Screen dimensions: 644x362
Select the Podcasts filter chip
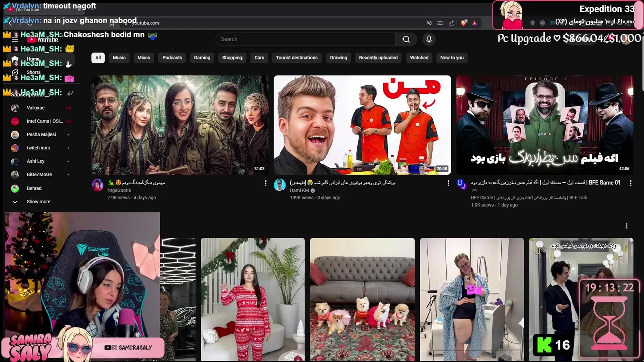172,58
